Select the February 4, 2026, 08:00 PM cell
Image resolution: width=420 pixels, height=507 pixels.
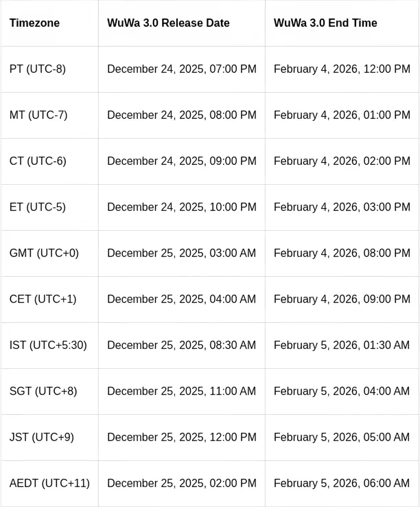coord(342,253)
